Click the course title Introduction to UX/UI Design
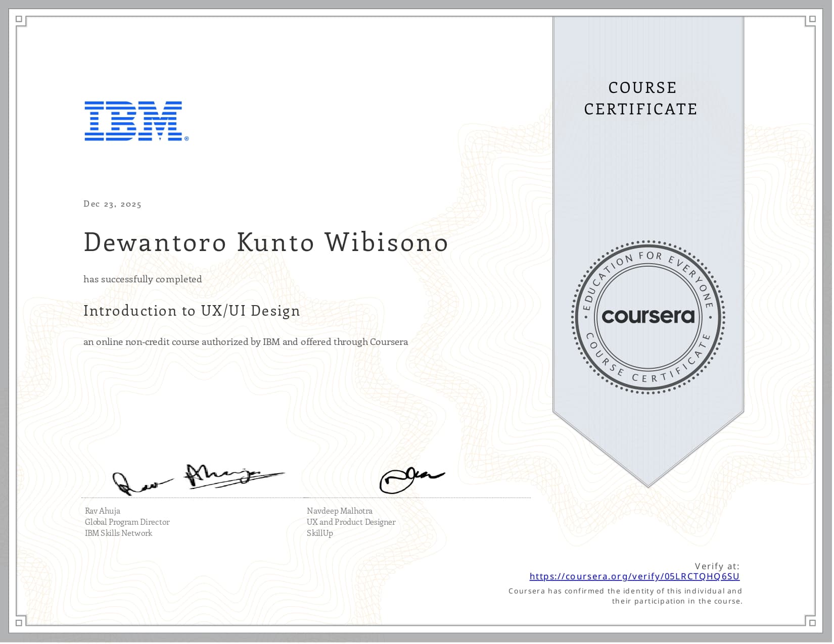 point(192,311)
